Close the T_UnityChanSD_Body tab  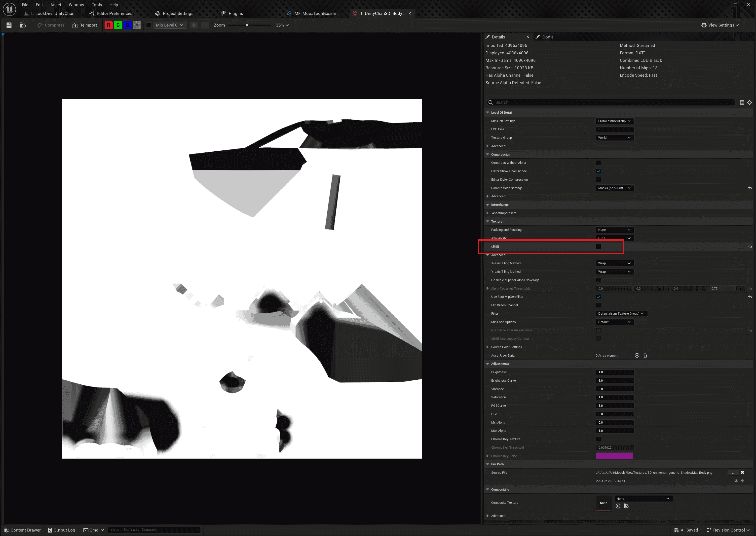click(x=410, y=14)
